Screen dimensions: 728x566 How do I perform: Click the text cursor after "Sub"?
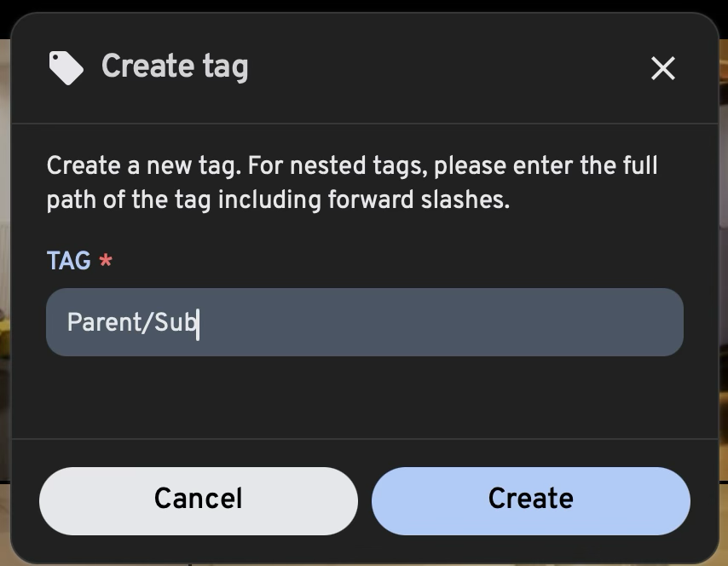coord(198,322)
